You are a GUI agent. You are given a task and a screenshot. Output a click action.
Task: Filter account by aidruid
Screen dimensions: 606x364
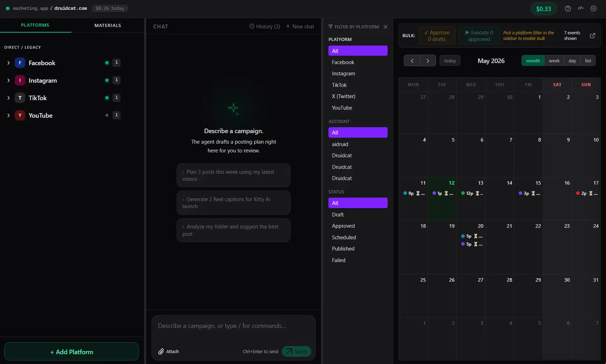pos(358,144)
